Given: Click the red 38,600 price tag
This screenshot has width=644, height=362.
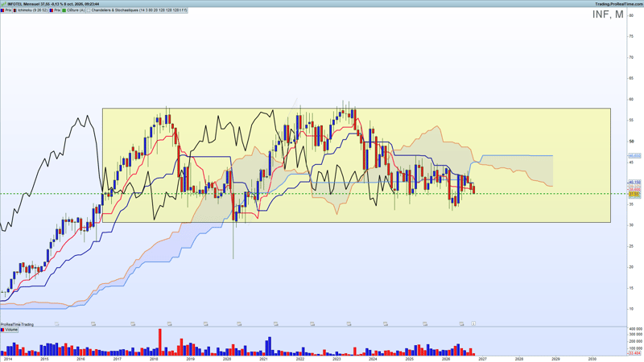Looking at the screenshot, I should pyautogui.click(x=634, y=189).
